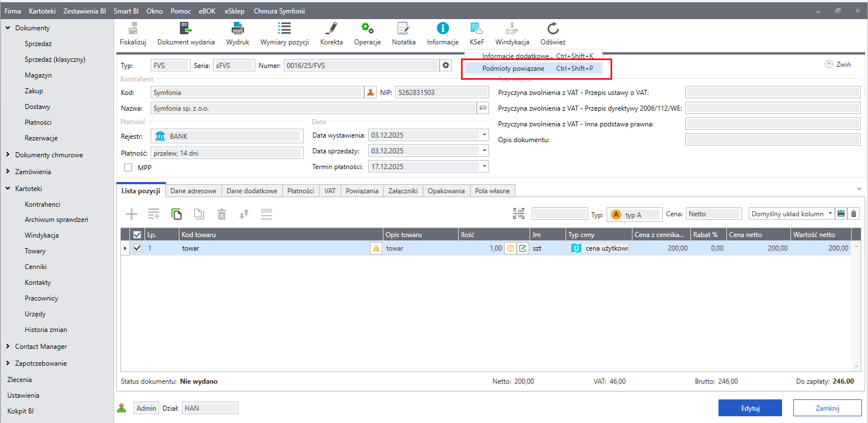Click the Operacje gears icon
The image size is (868, 423).
pyautogui.click(x=367, y=29)
